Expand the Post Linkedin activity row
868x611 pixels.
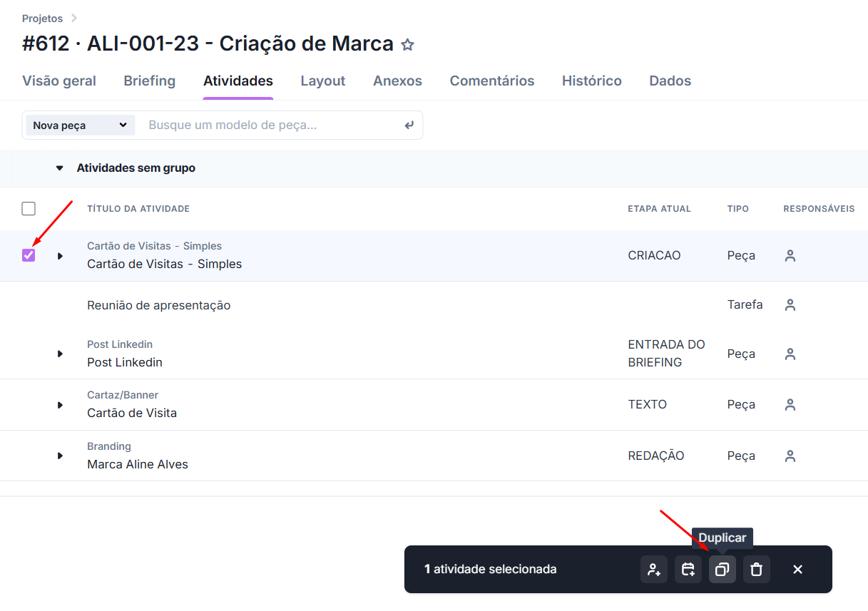point(60,354)
